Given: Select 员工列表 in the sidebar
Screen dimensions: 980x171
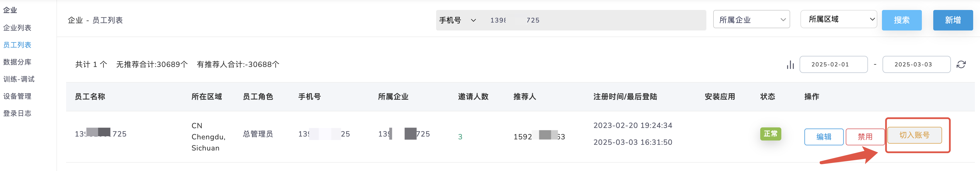Looking at the screenshot, I should coord(17,45).
